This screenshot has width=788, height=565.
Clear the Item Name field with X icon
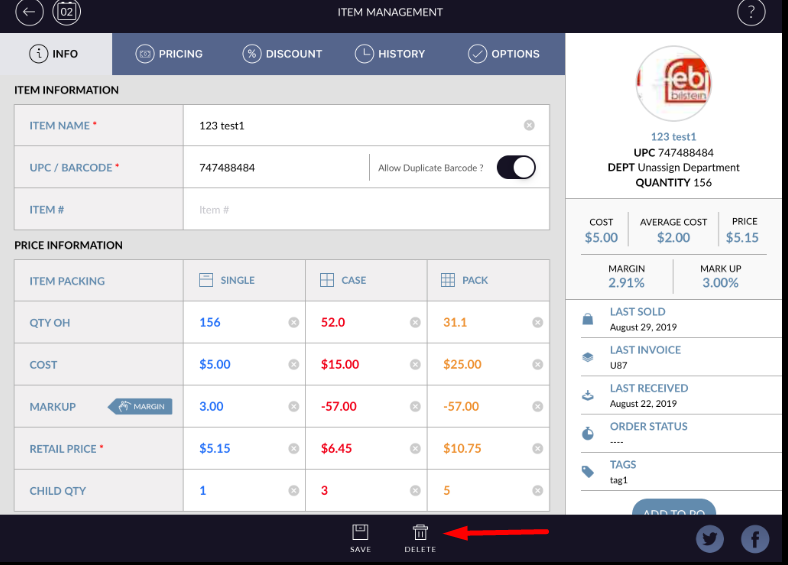[529, 125]
